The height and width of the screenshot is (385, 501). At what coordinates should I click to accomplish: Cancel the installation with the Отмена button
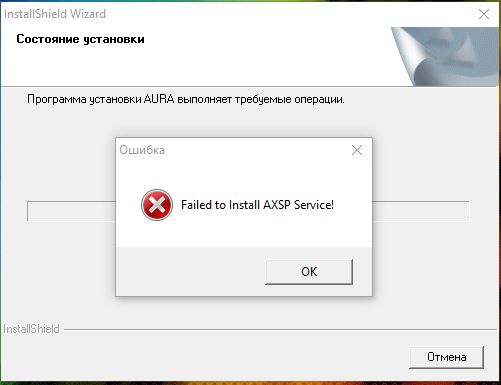tap(446, 357)
